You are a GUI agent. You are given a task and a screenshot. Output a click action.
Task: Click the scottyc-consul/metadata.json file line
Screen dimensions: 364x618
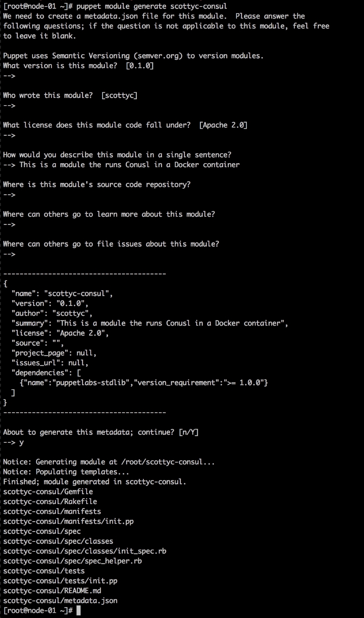point(60,601)
